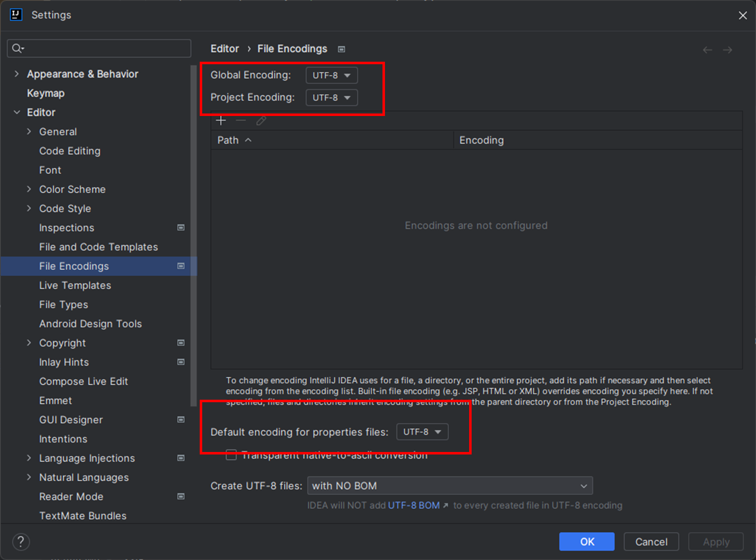Image resolution: width=756 pixels, height=560 pixels.
Task: Open File and Code Templates page
Action: click(x=99, y=247)
